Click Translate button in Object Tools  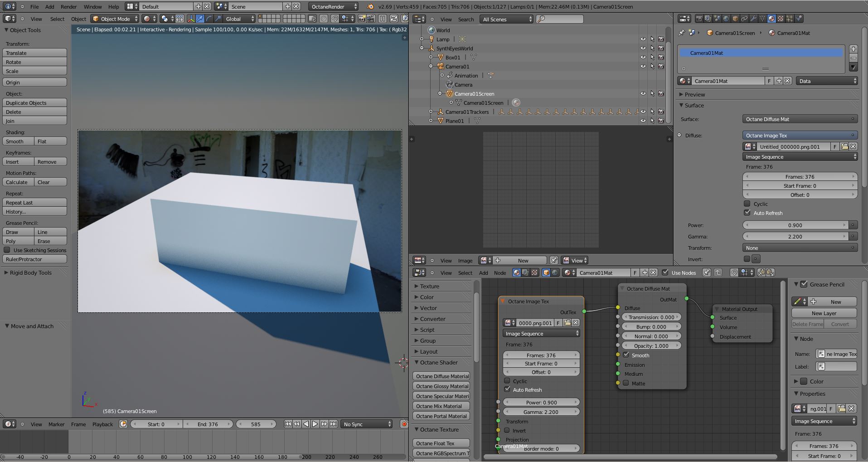point(34,53)
